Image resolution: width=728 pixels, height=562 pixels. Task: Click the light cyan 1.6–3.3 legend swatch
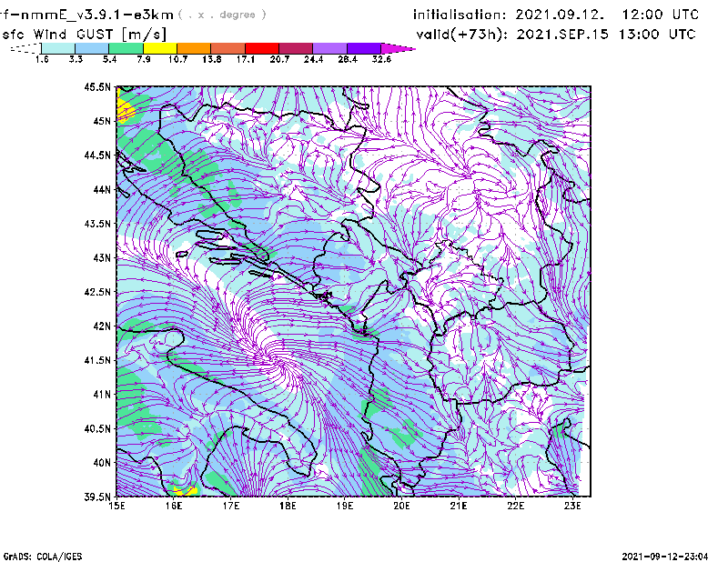coord(58,48)
